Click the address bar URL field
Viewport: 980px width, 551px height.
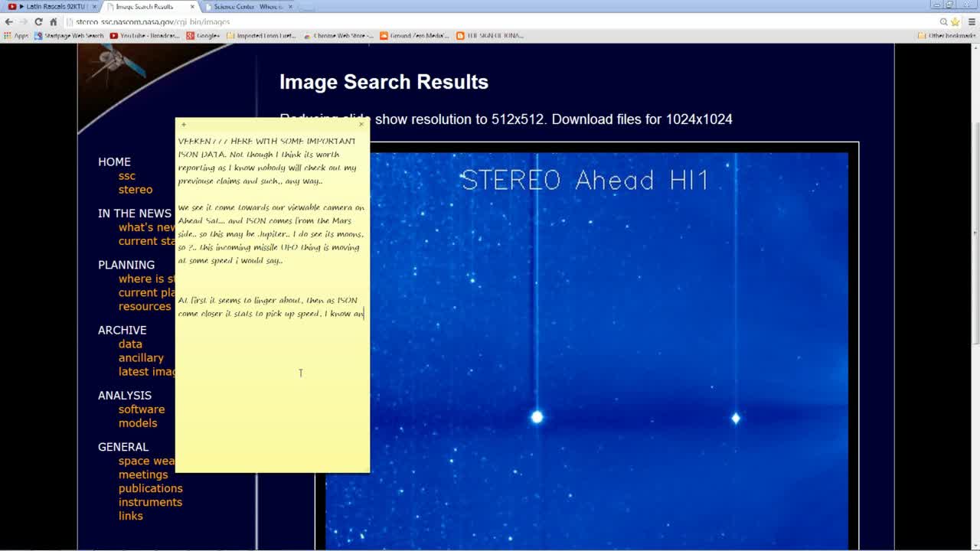pos(498,21)
